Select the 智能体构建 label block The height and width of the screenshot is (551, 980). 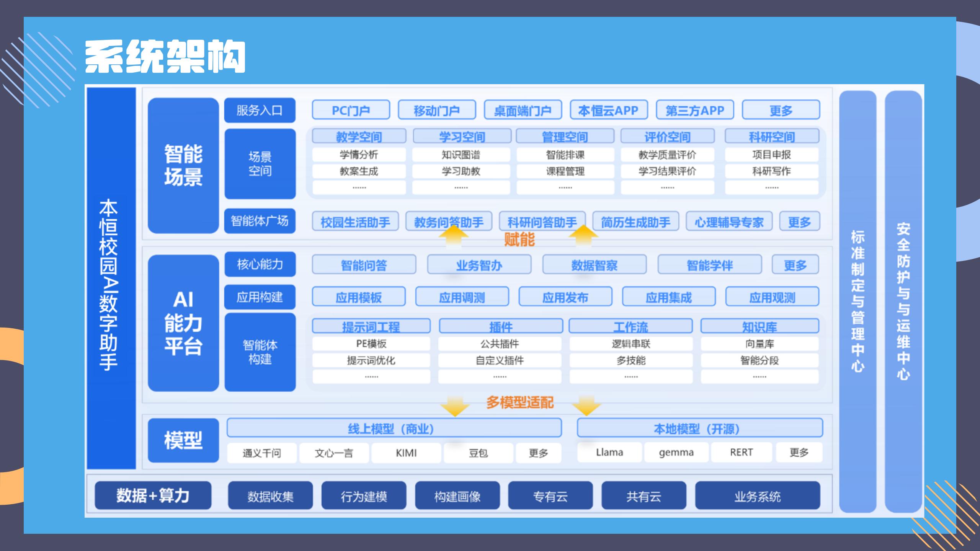tap(260, 352)
